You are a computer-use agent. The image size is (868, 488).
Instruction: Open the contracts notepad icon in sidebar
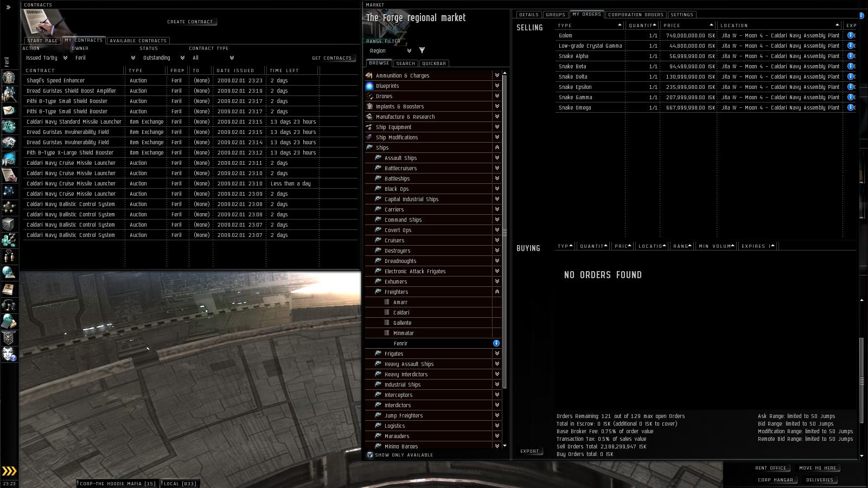click(x=9, y=175)
